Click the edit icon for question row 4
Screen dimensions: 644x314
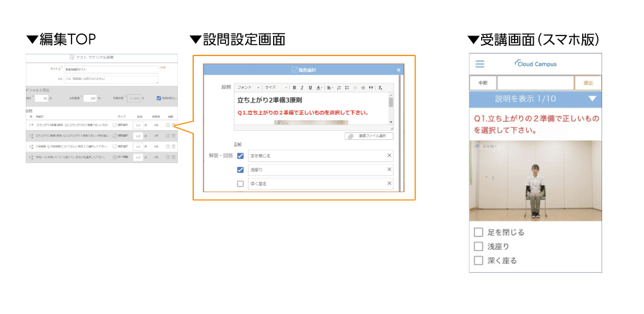click(167, 157)
